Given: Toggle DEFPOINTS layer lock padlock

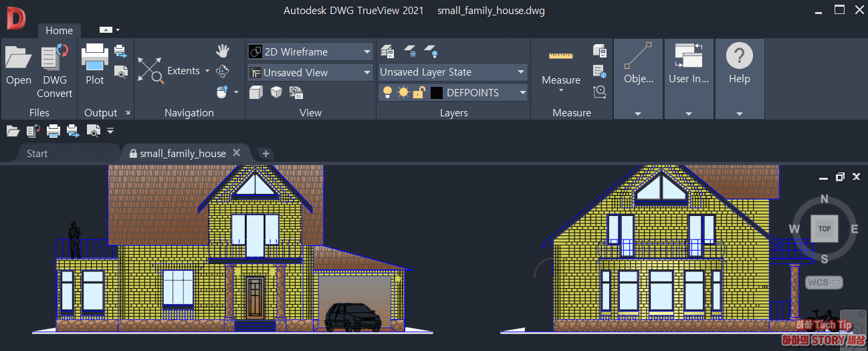Looking at the screenshot, I should pyautogui.click(x=419, y=92).
